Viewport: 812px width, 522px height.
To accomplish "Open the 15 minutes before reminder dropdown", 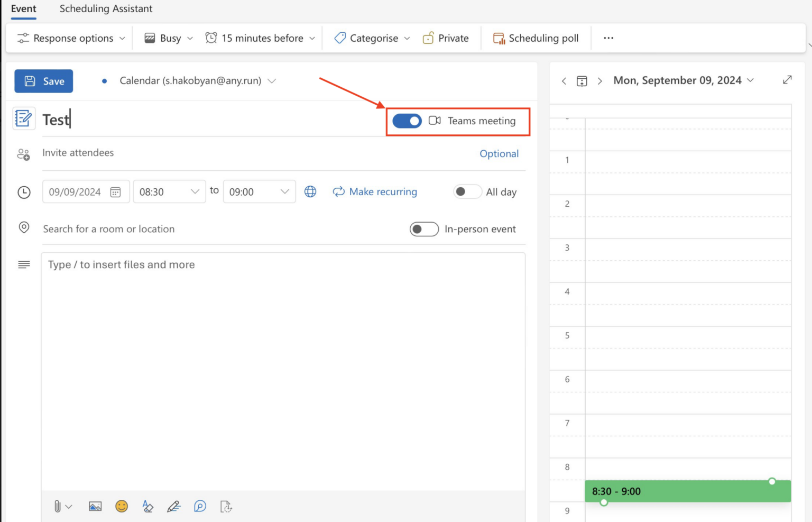I will pos(260,38).
